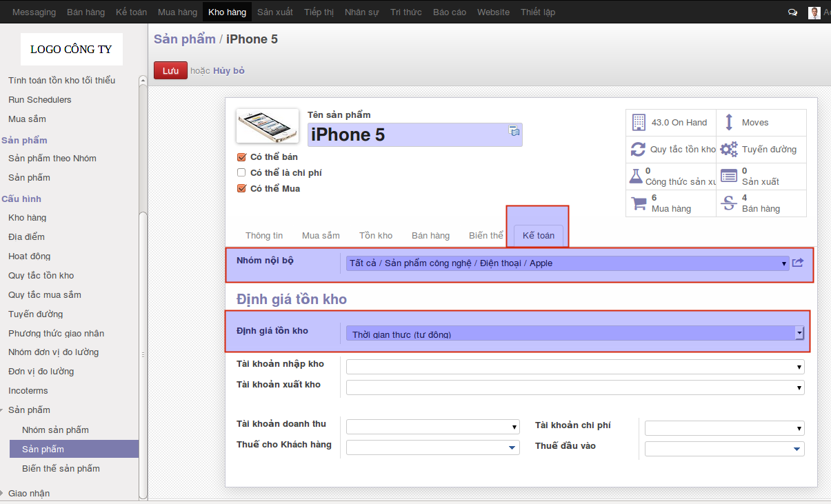Open the Nhóm nội bộ external link icon
Viewport: 831px width, 504px height.
coord(798,263)
